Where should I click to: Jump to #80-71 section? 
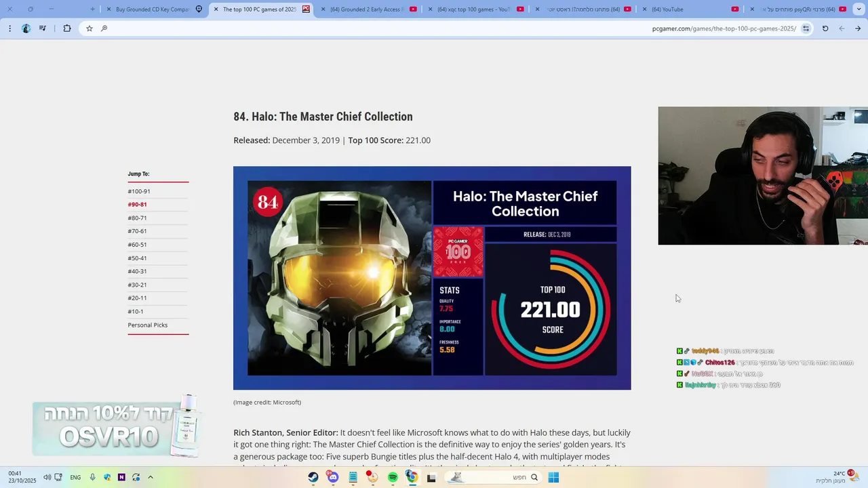pos(137,218)
